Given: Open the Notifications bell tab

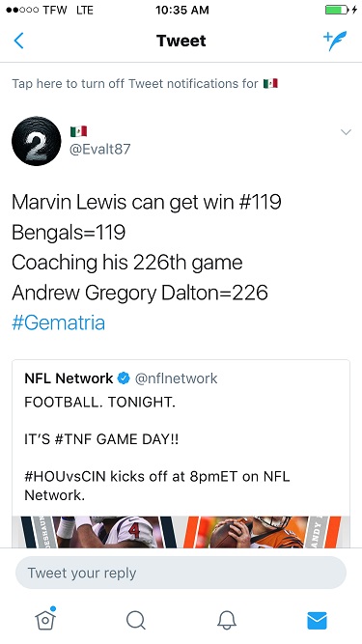Looking at the screenshot, I should pos(227,620).
